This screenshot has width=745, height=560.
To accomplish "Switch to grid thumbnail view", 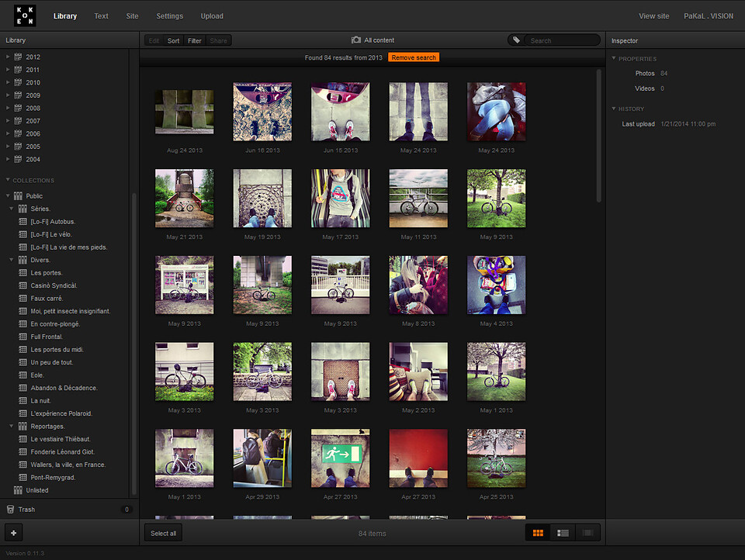I will click(x=538, y=533).
